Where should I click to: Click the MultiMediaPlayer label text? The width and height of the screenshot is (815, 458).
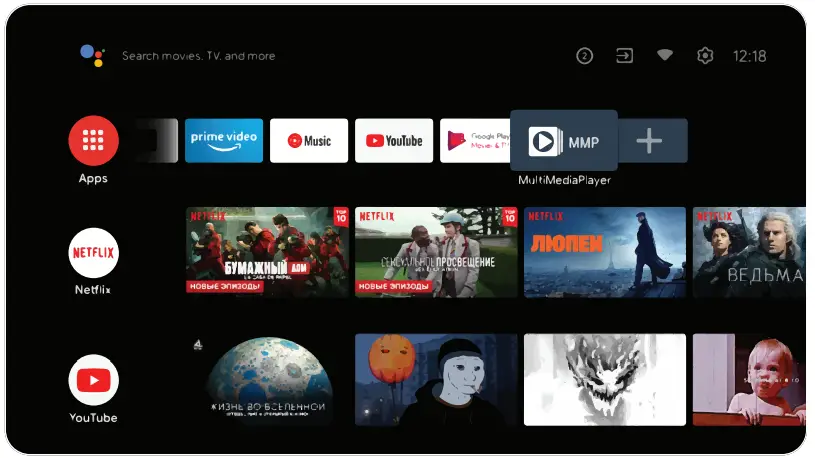click(x=564, y=180)
